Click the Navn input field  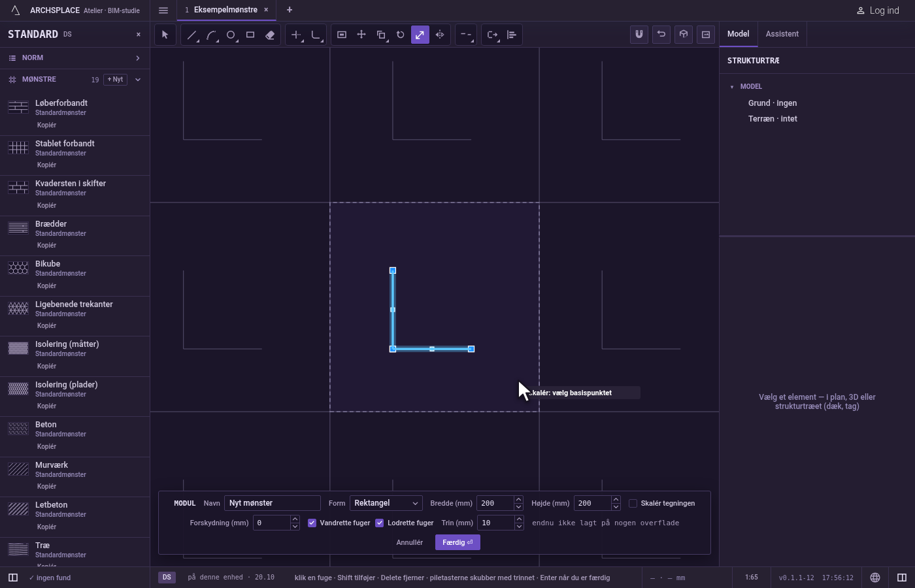(273, 503)
